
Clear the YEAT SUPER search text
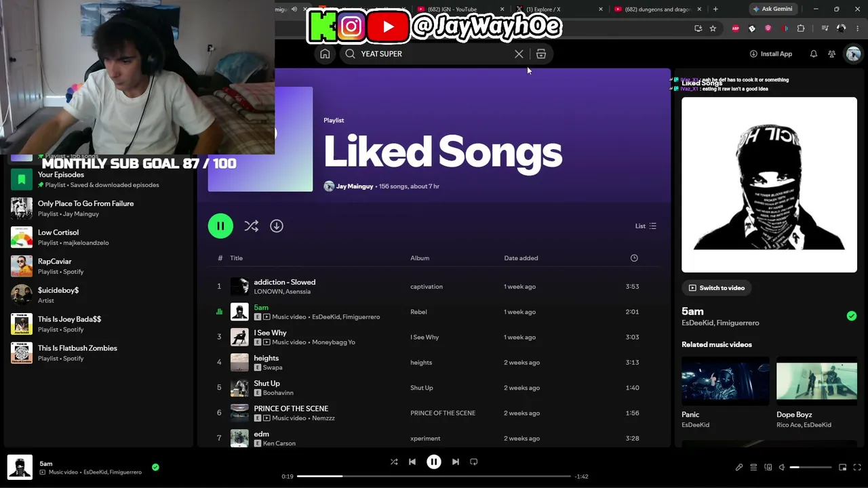519,54
